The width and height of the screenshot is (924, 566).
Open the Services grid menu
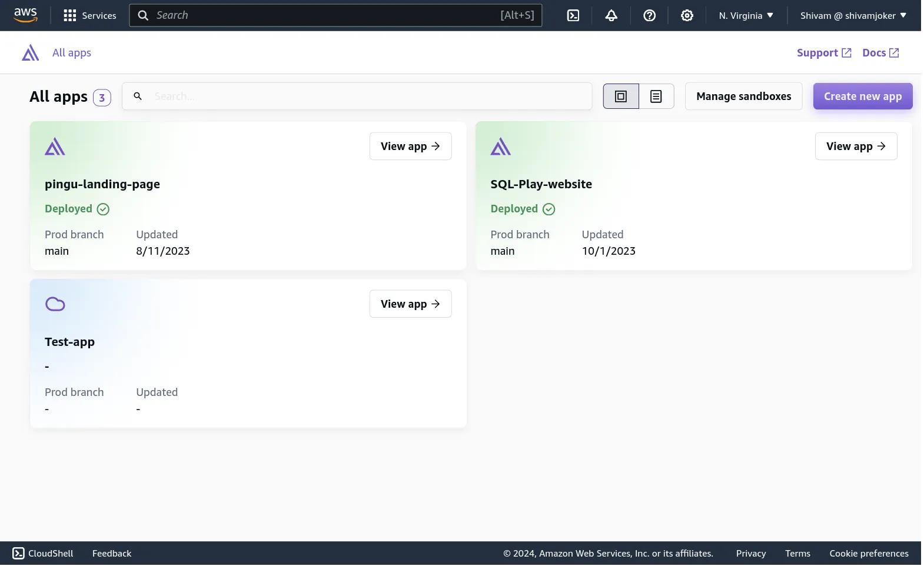coord(89,15)
